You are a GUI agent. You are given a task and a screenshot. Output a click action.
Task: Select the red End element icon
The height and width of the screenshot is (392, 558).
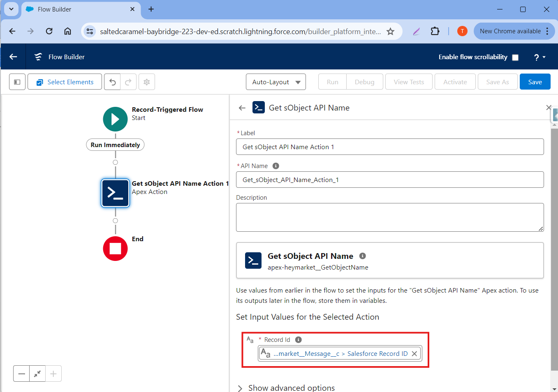[x=115, y=249]
